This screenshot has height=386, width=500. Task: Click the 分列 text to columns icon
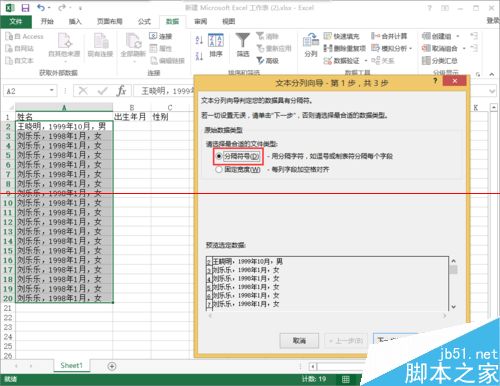(x=311, y=45)
